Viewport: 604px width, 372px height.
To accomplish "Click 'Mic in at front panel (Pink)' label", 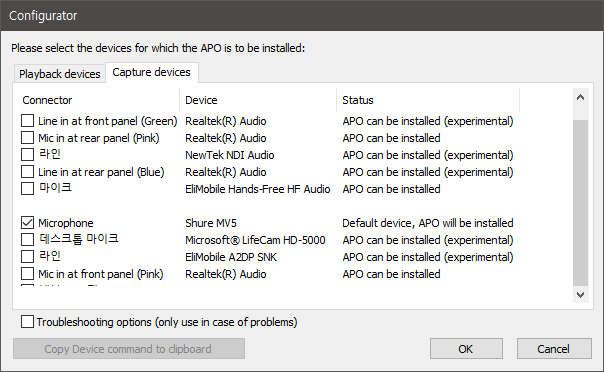I will [x=101, y=274].
